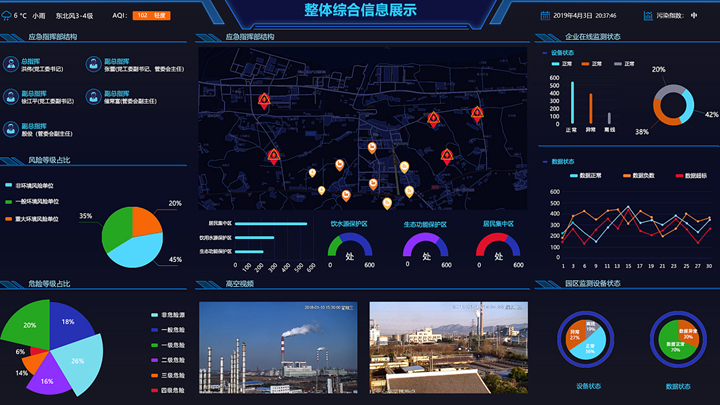Click the orange AQI 102 轻度 badge
The height and width of the screenshot is (405, 720).
(152, 16)
